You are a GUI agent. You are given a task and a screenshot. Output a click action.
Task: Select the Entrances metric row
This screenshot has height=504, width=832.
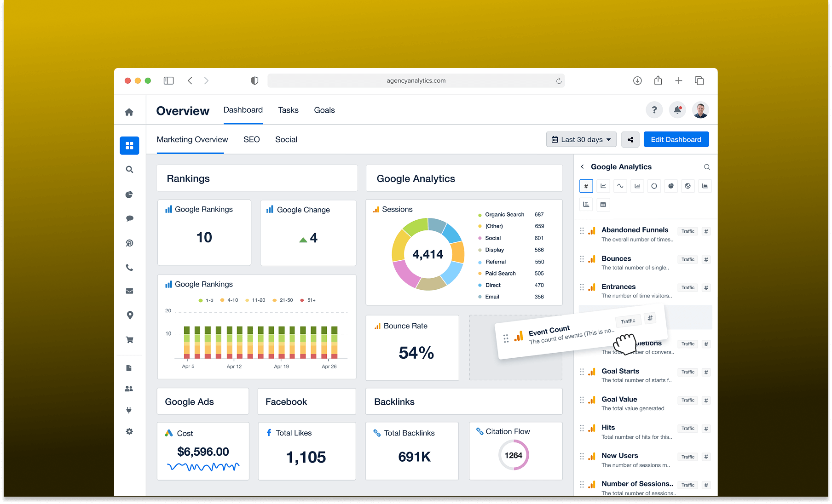[x=646, y=291]
